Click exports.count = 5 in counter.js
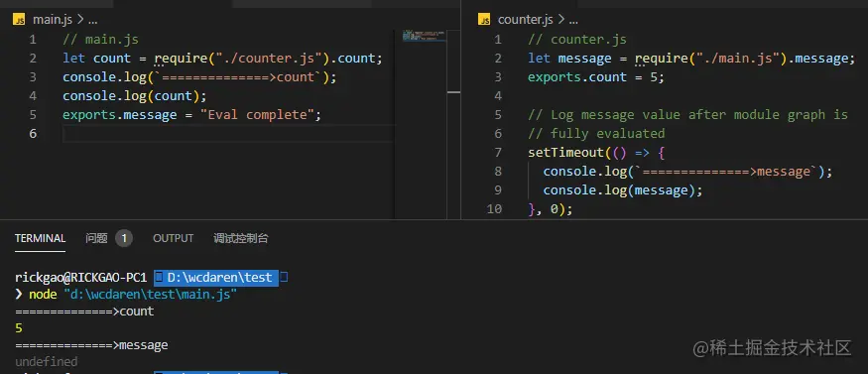 (x=593, y=77)
